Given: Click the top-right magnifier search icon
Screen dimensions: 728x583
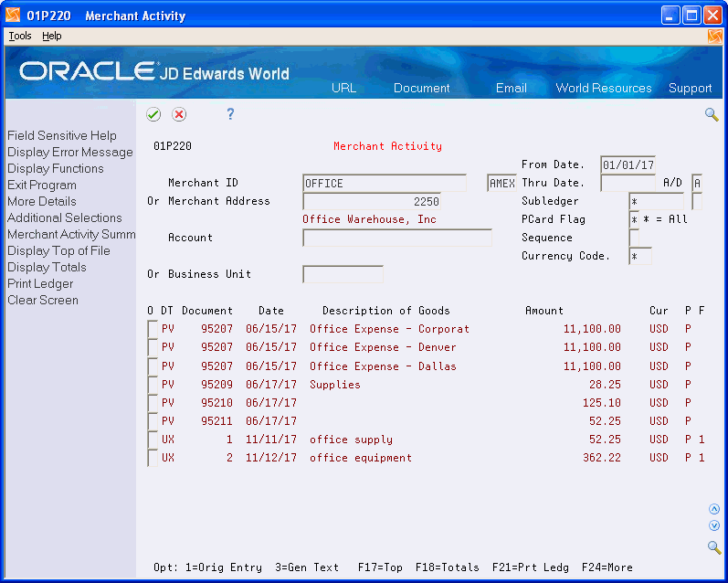Looking at the screenshot, I should [x=712, y=114].
